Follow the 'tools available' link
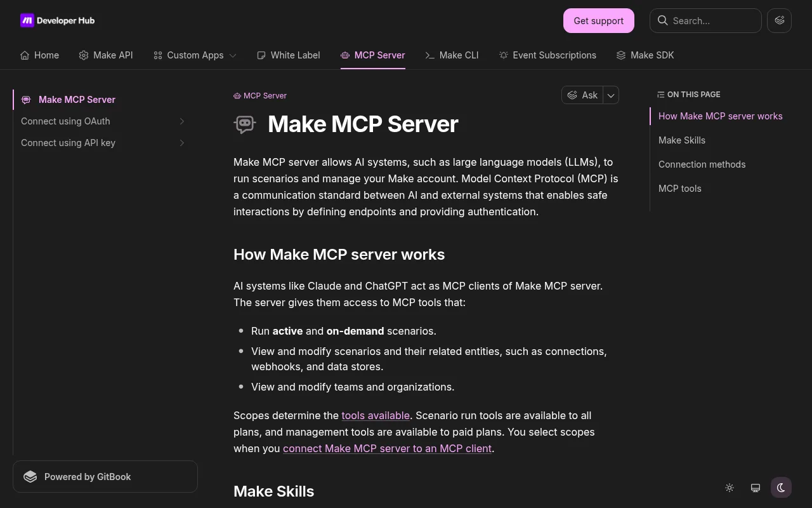 tap(376, 415)
